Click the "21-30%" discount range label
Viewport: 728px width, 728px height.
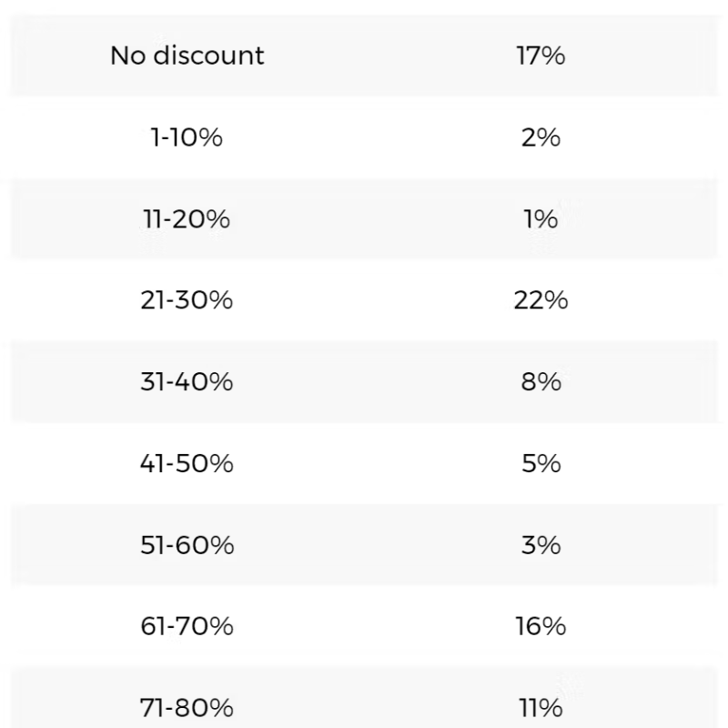pyautogui.click(x=187, y=300)
